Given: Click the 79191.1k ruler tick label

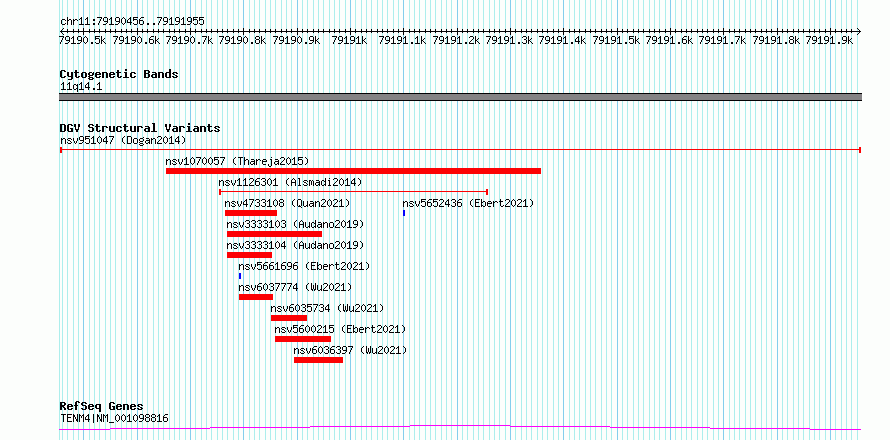Looking at the screenshot, I should click(x=402, y=40).
